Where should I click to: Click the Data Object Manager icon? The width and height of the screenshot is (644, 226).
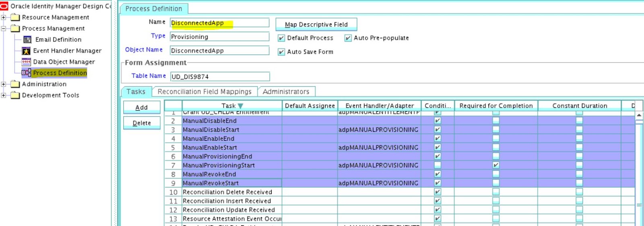pos(26,62)
